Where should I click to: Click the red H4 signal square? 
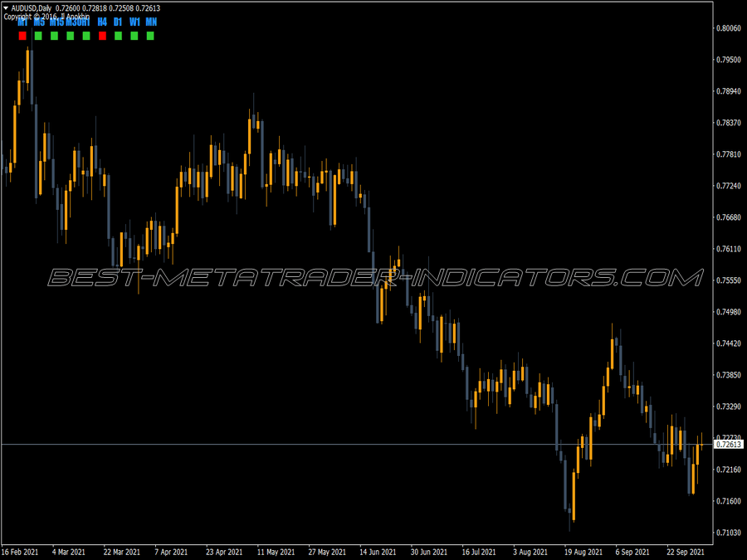coord(100,35)
